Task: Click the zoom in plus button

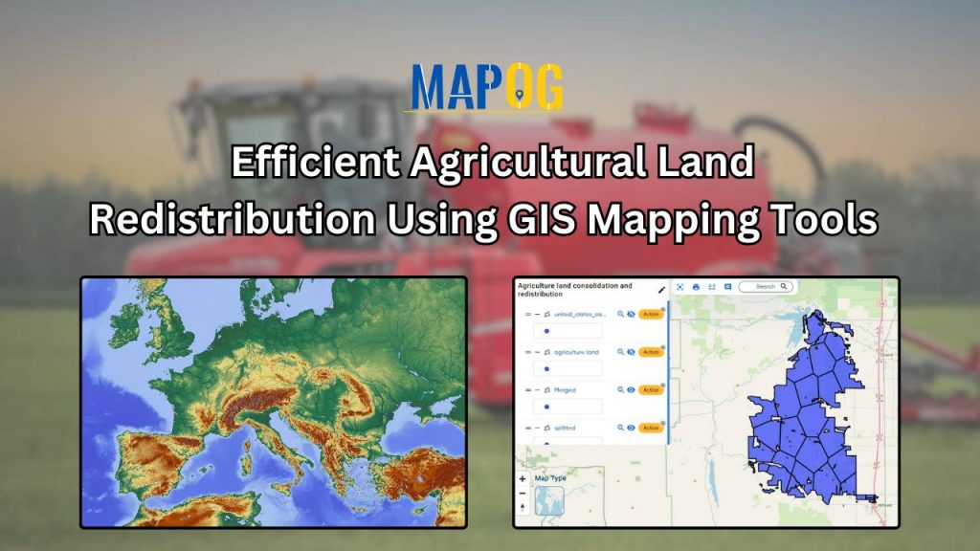Action: [x=523, y=479]
